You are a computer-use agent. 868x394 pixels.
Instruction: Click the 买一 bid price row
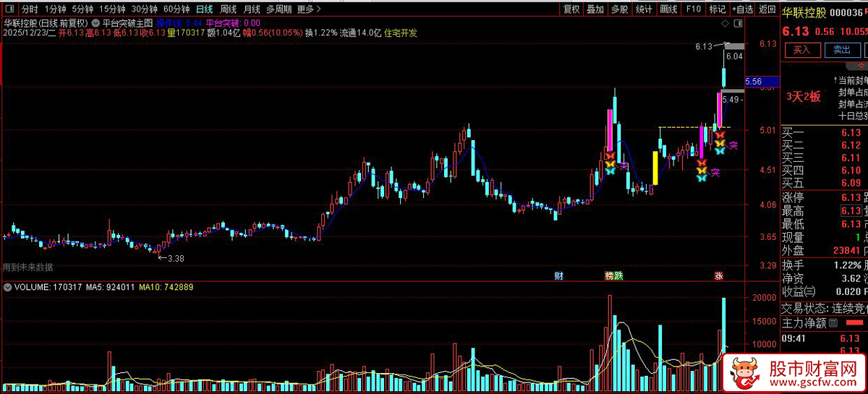(x=825, y=132)
